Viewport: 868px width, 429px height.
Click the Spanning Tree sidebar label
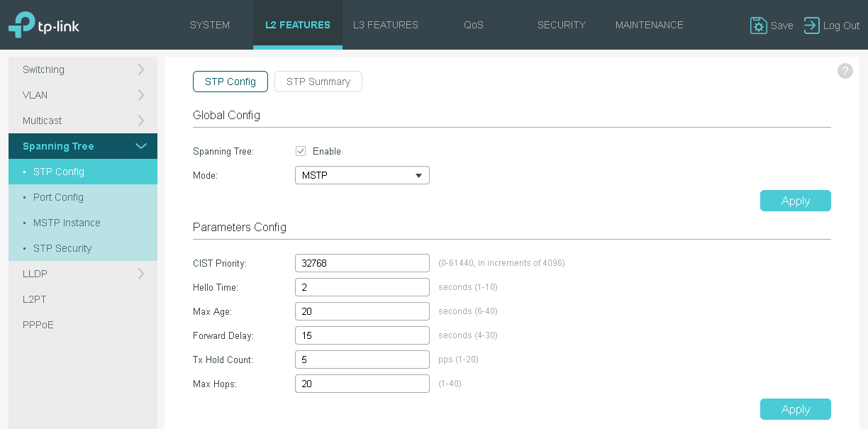[x=58, y=146]
